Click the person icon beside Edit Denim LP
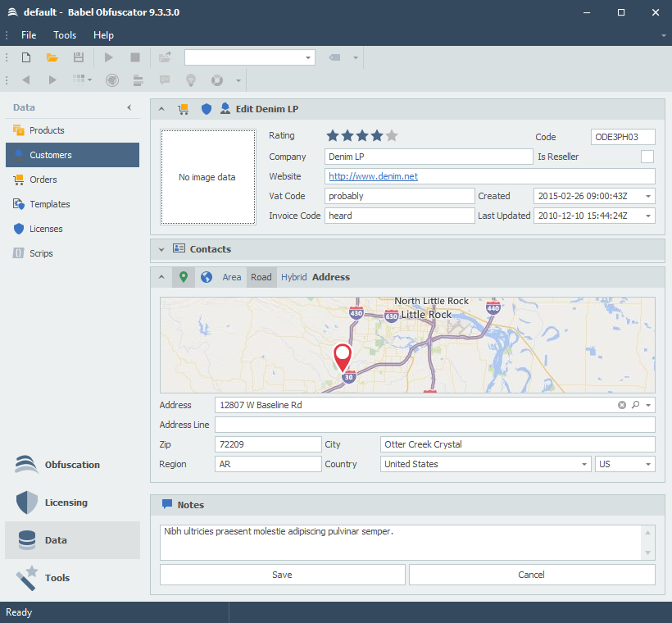The image size is (672, 623). [x=225, y=109]
